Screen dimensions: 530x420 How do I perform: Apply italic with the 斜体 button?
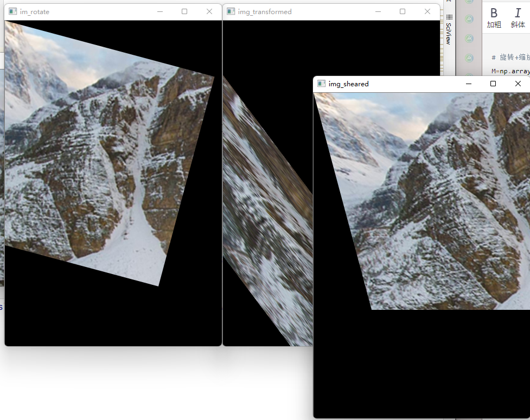click(518, 18)
